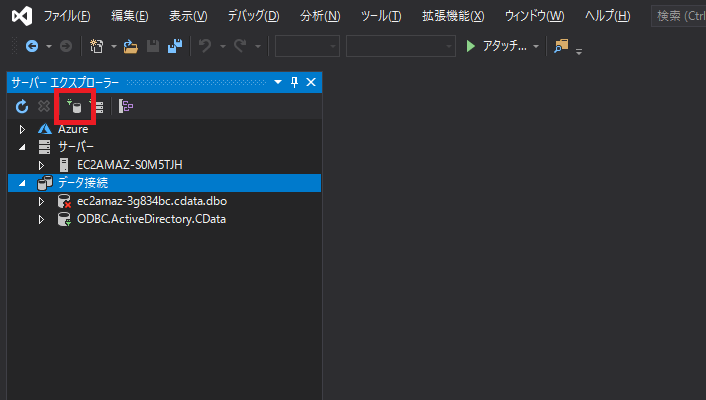Open the Server Explorer window options dropdown
The height and width of the screenshot is (400, 706).
[277, 82]
